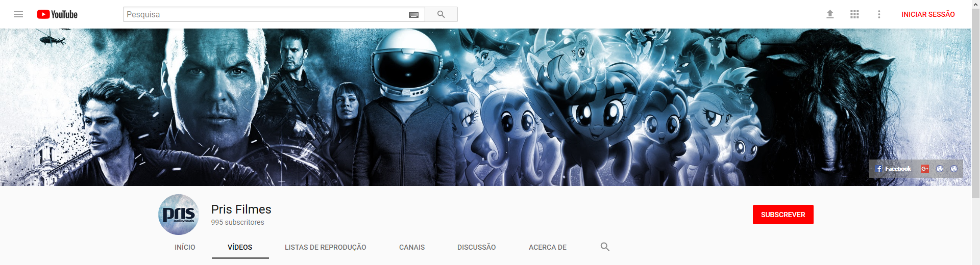Open the on-screen keyboard icon
The height and width of the screenshot is (265, 980).
[413, 15]
